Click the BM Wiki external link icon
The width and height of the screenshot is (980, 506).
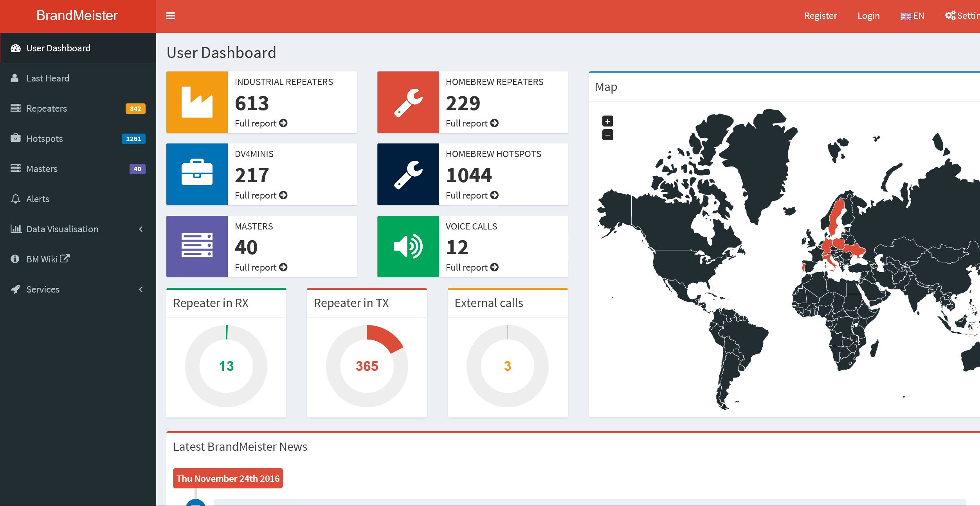65,258
